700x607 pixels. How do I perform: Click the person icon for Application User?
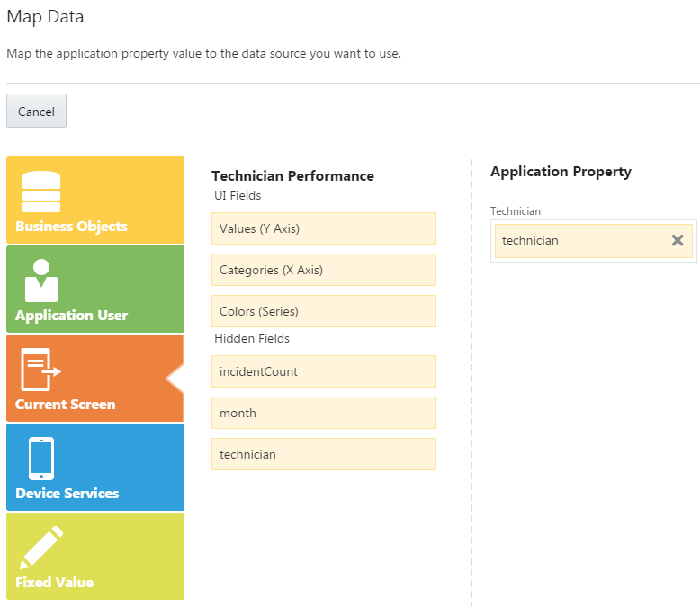(x=40, y=281)
